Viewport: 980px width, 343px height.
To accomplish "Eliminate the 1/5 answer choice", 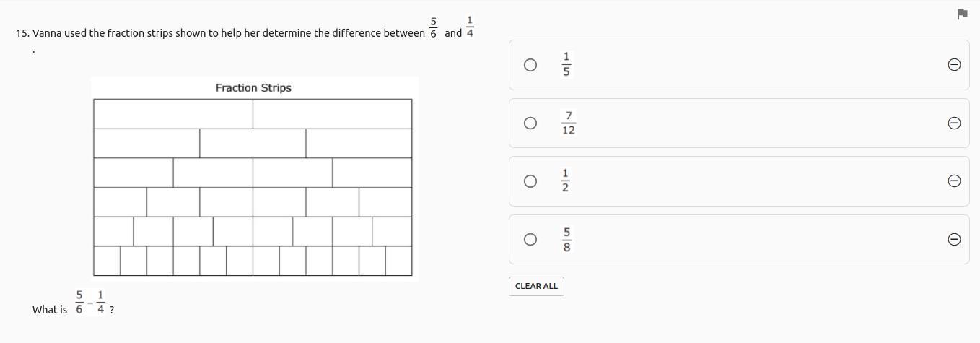I will click(953, 65).
